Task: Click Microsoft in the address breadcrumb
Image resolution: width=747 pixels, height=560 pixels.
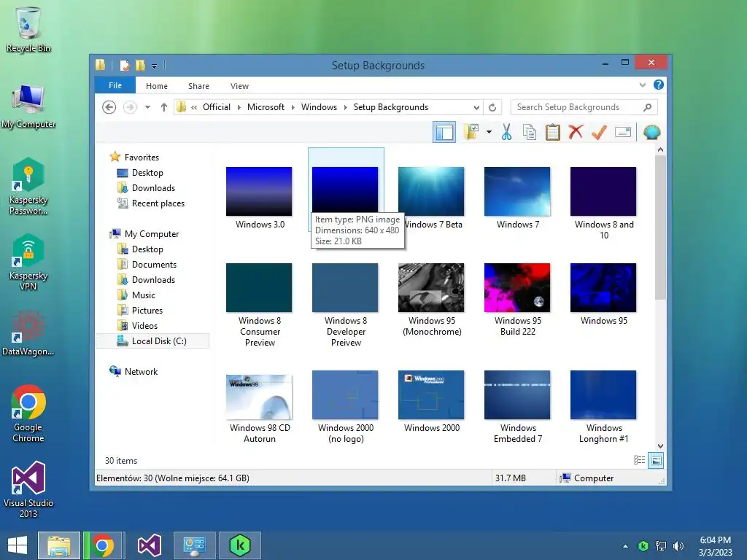Action: (266, 107)
